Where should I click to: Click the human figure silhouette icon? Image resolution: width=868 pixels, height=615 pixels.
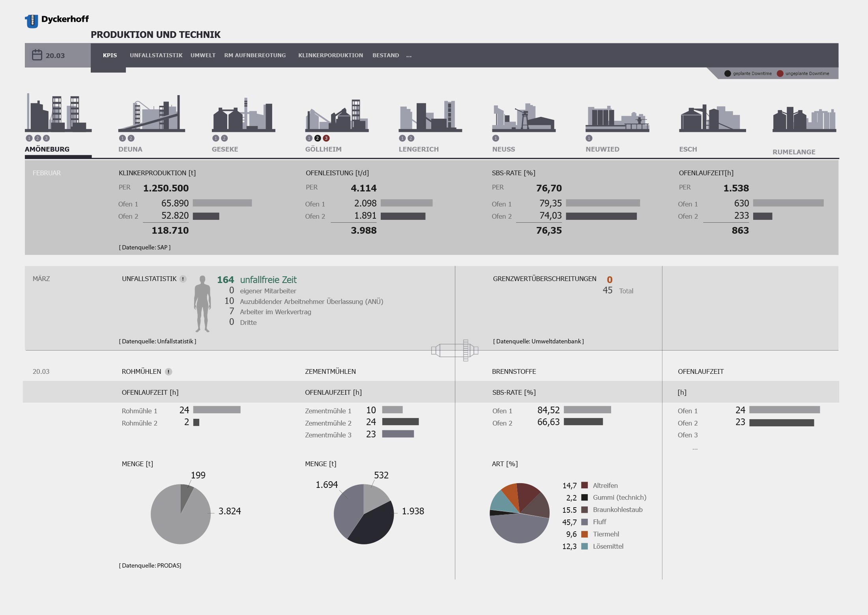point(202,304)
